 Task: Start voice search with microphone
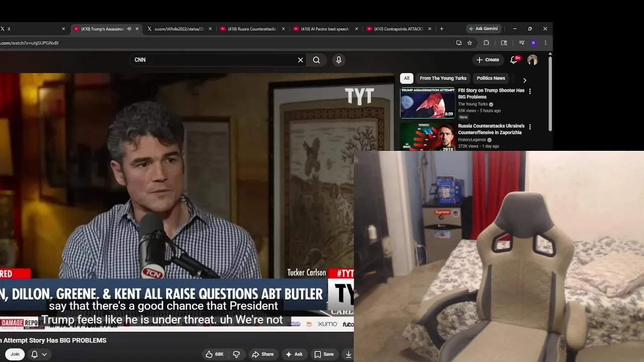pyautogui.click(x=339, y=60)
